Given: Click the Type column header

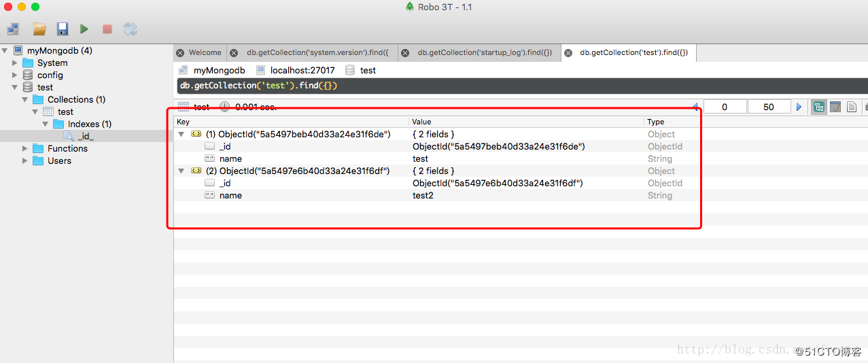Looking at the screenshot, I should 672,122.
